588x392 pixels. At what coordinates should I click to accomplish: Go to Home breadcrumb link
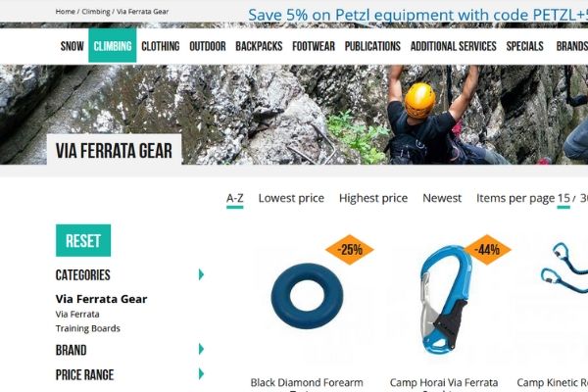pyautogui.click(x=66, y=12)
